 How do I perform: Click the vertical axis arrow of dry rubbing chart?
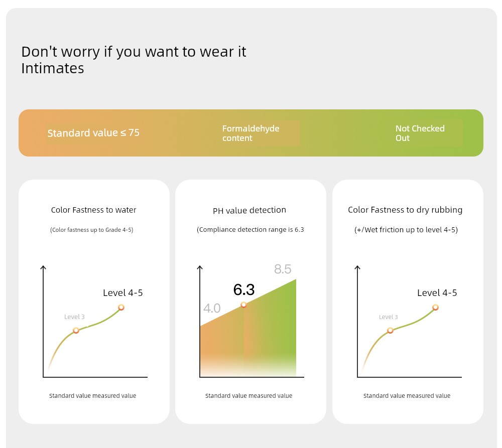click(x=357, y=267)
